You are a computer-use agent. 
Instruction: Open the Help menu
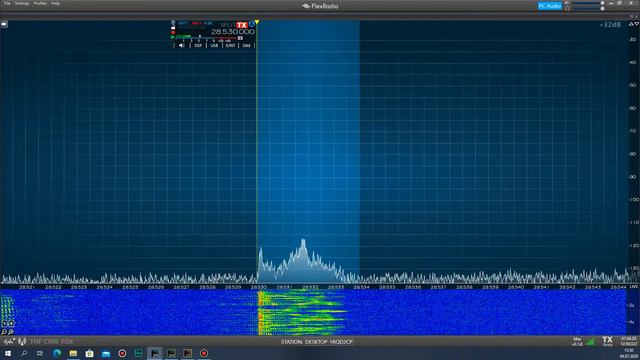coord(56,3)
